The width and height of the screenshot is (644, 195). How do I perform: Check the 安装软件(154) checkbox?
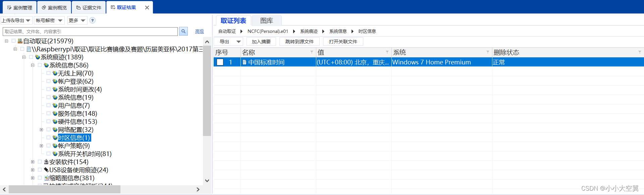point(40,162)
